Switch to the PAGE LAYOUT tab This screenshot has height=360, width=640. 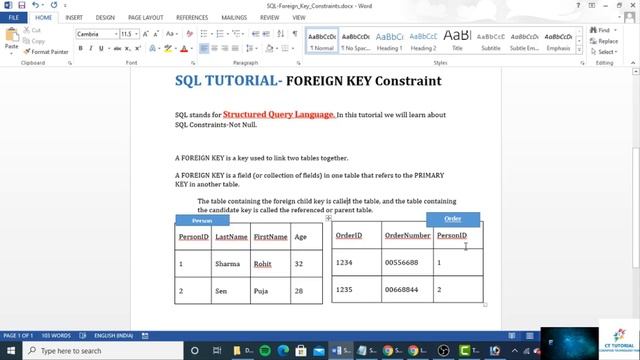pyautogui.click(x=145, y=18)
